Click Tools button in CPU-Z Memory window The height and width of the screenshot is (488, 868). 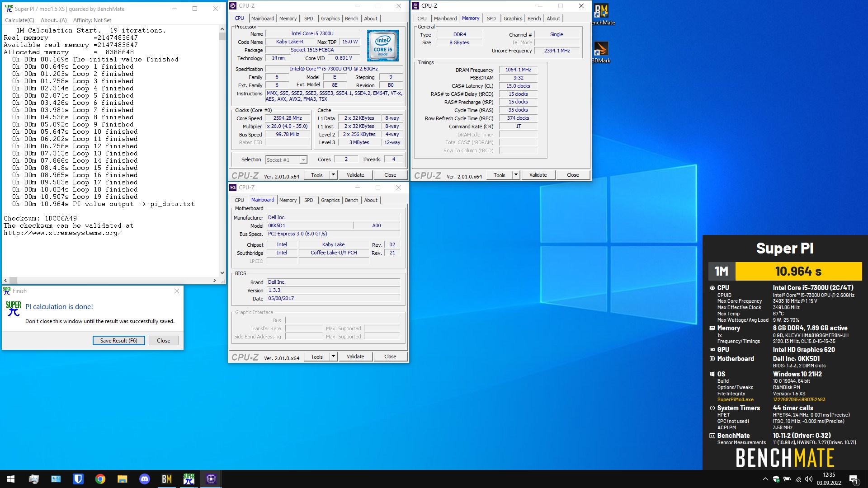pyautogui.click(x=500, y=175)
